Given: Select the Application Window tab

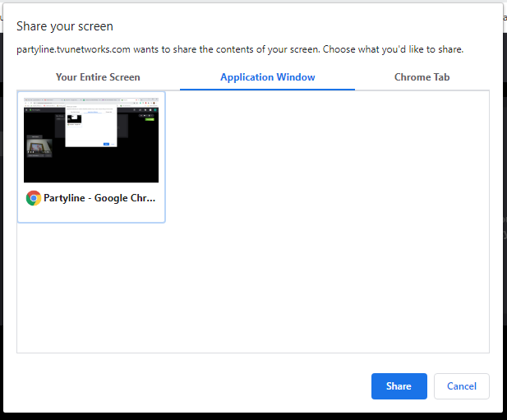Looking at the screenshot, I should [x=267, y=77].
